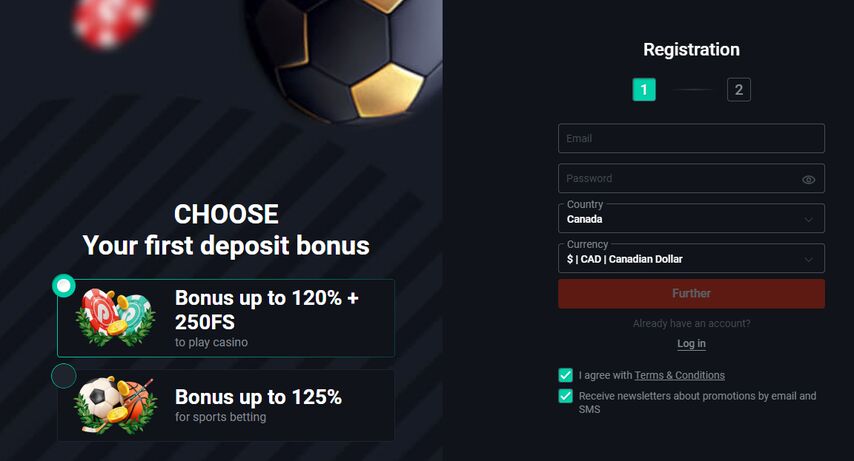Open the Country dropdown showing Canada
854x461 pixels.
tap(691, 218)
